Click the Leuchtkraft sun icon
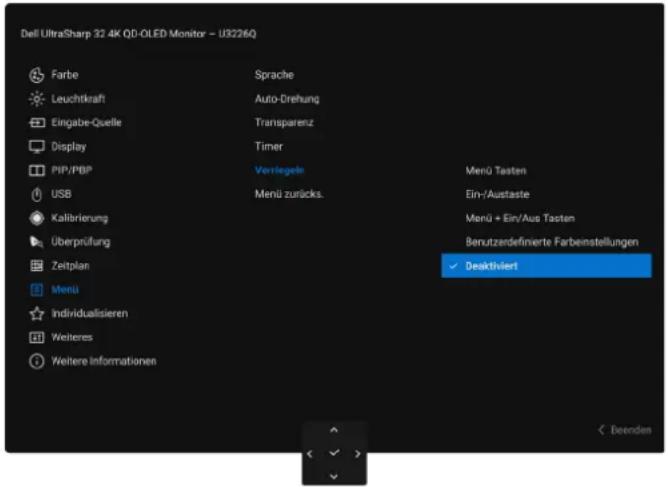The width and height of the screenshot is (668, 487). pos(37,99)
